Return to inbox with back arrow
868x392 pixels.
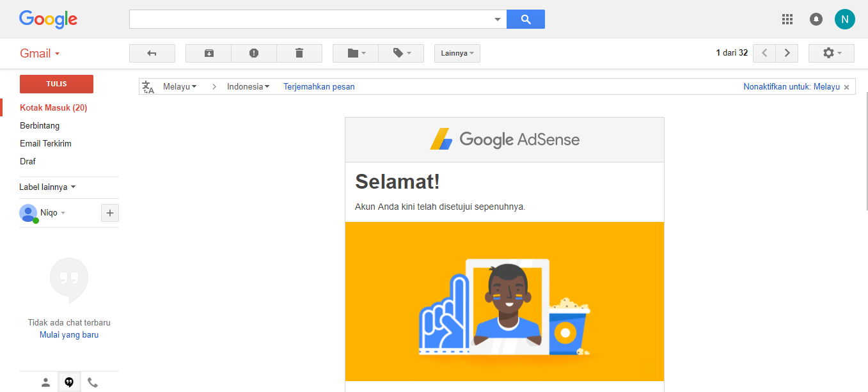(152, 53)
